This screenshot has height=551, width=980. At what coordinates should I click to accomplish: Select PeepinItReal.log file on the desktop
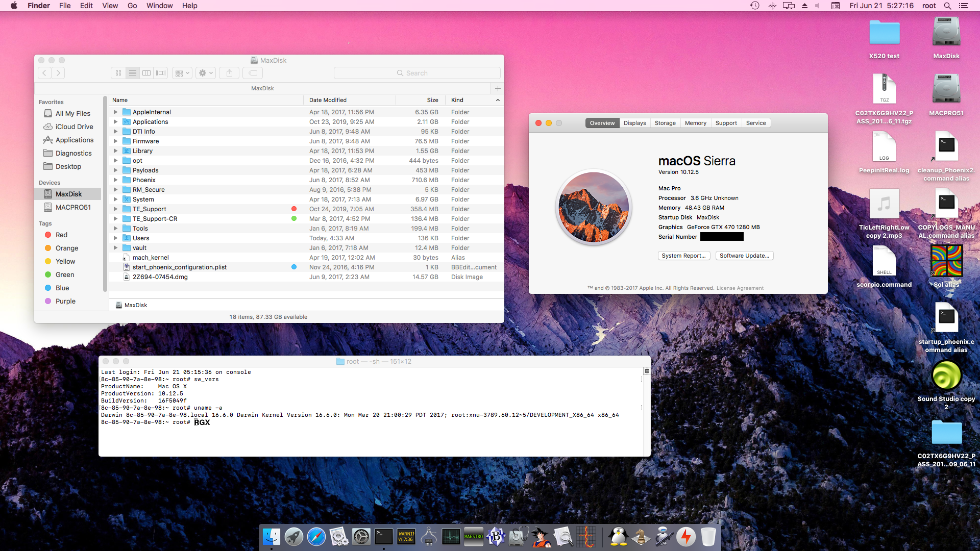tap(884, 147)
